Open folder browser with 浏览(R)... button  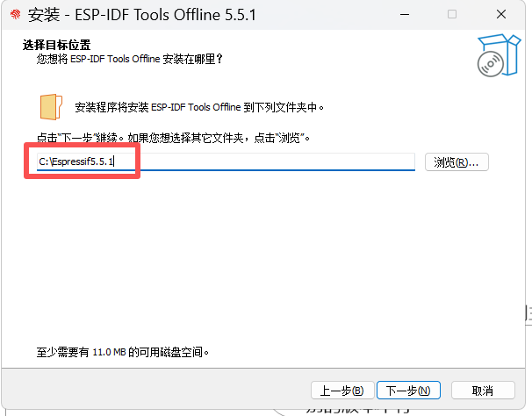pyautogui.click(x=457, y=161)
